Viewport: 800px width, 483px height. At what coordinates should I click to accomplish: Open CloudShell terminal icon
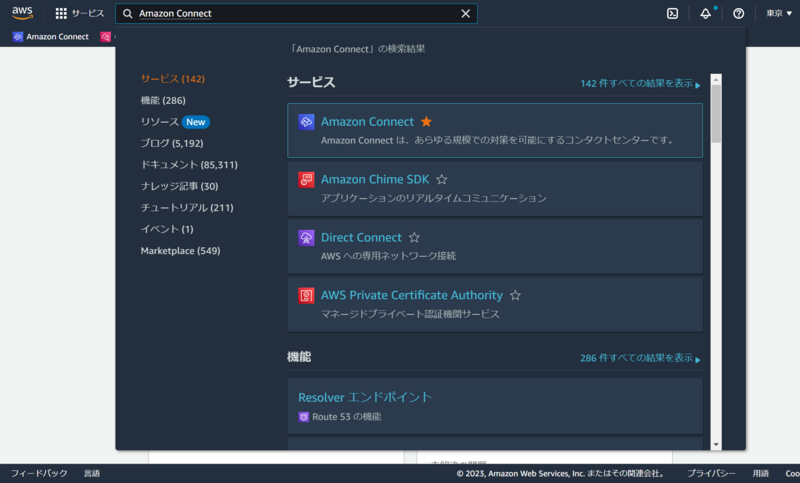tap(672, 14)
